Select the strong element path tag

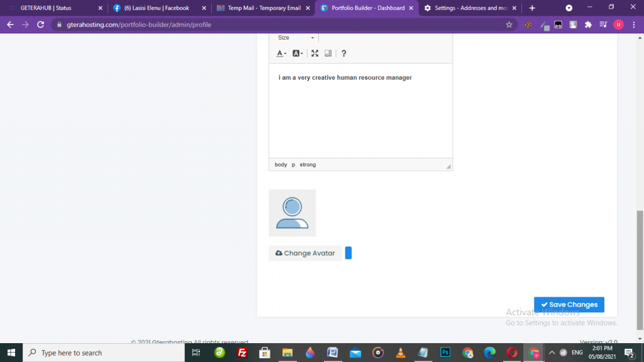(x=308, y=165)
